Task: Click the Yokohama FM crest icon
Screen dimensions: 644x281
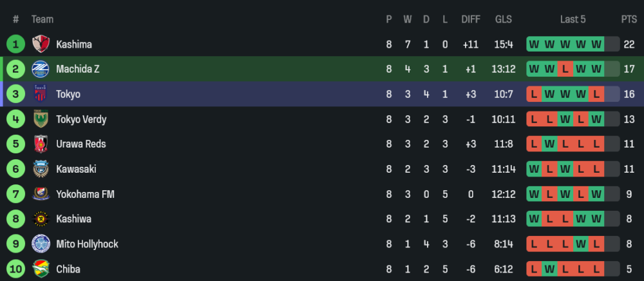Action: coord(41,194)
